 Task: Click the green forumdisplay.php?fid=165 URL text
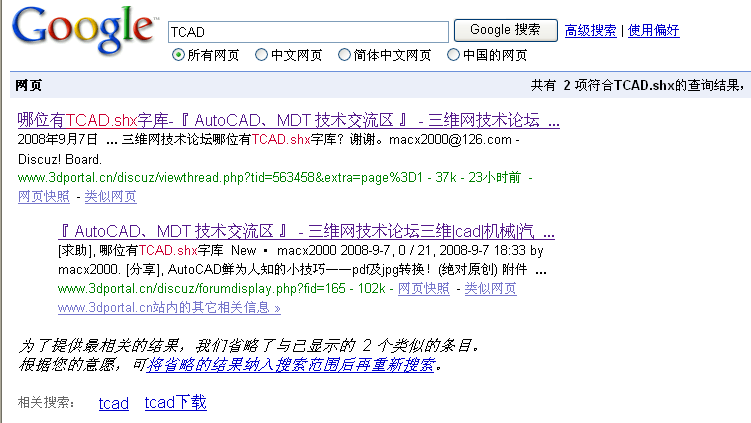(202, 288)
